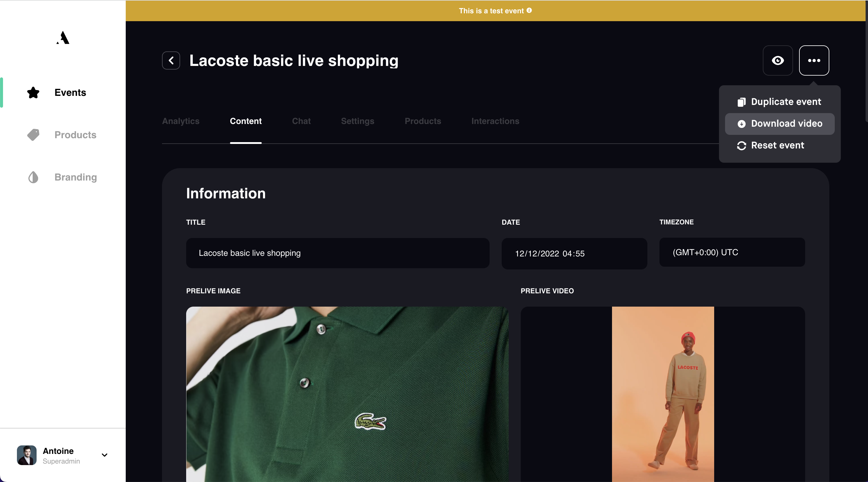Screen dimensions: 868x482
Task: Choose Reset event from the menu
Action: tap(779, 146)
